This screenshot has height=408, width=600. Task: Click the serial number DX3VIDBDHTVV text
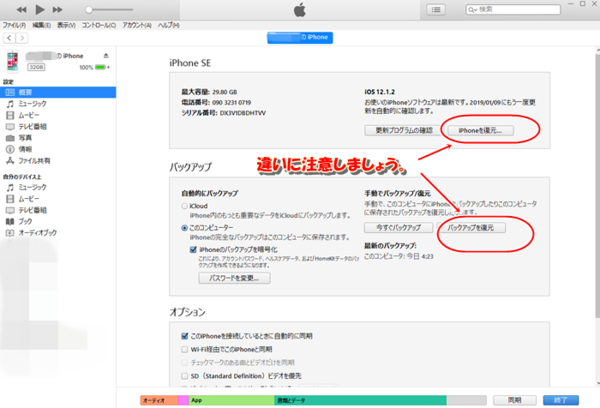pos(243,113)
